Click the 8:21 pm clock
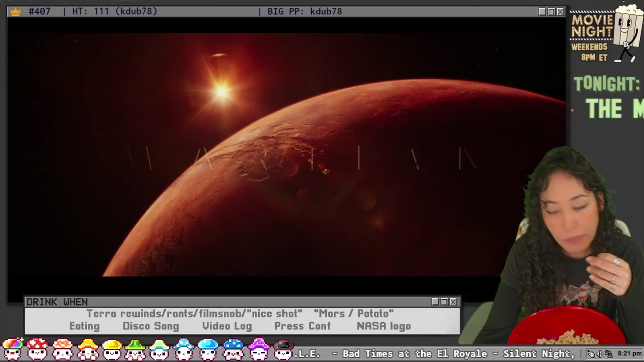This screenshot has height=362, width=644. [629, 353]
